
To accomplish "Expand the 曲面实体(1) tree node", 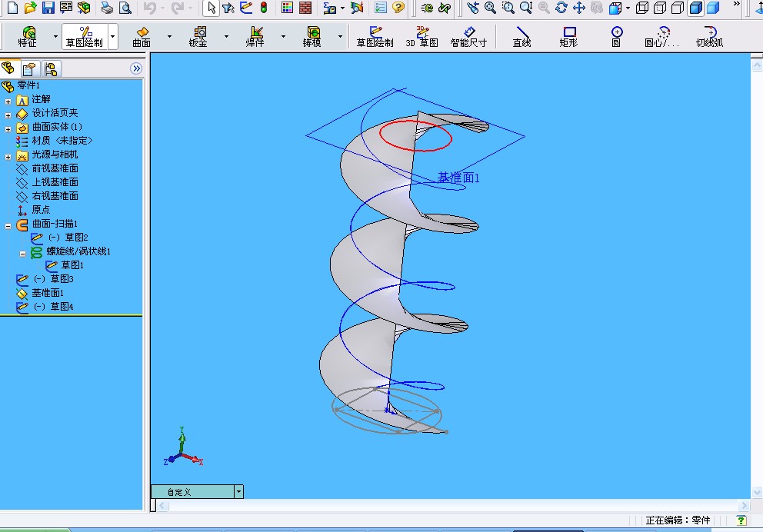I will point(8,129).
